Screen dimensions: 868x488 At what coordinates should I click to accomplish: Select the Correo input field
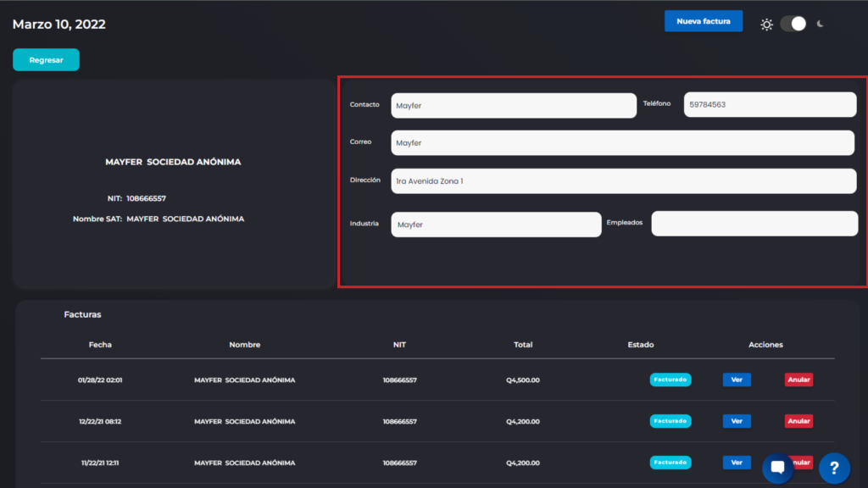pyautogui.click(x=622, y=143)
